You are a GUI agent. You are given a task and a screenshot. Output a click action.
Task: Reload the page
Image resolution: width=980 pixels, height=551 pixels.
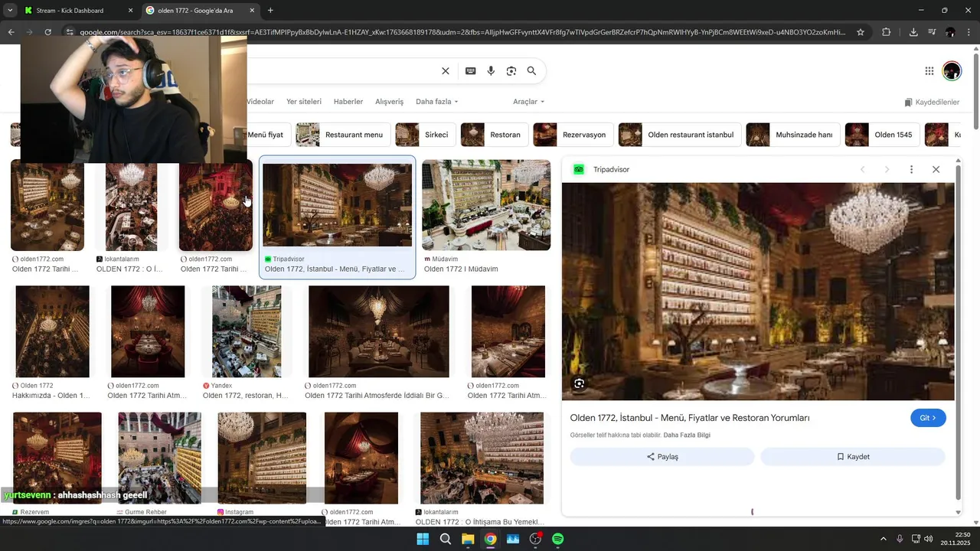pyautogui.click(x=47, y=32)
